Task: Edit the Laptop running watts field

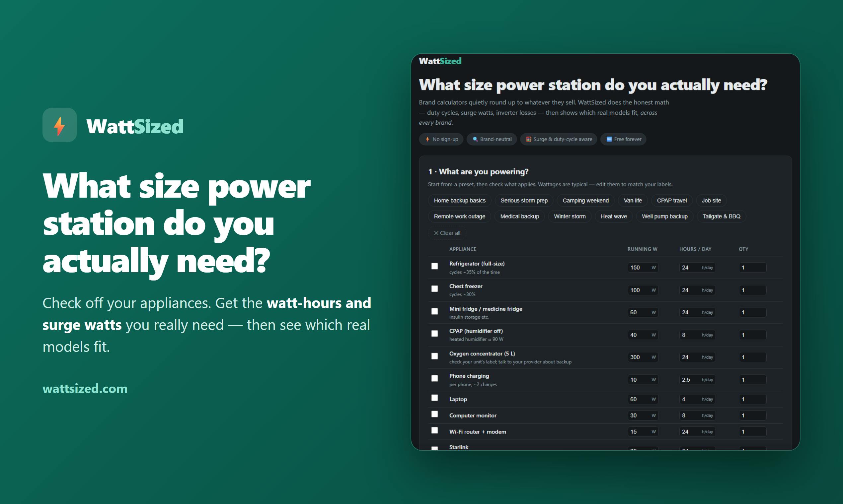Action: pyautogui.click(x=643, y=399)
